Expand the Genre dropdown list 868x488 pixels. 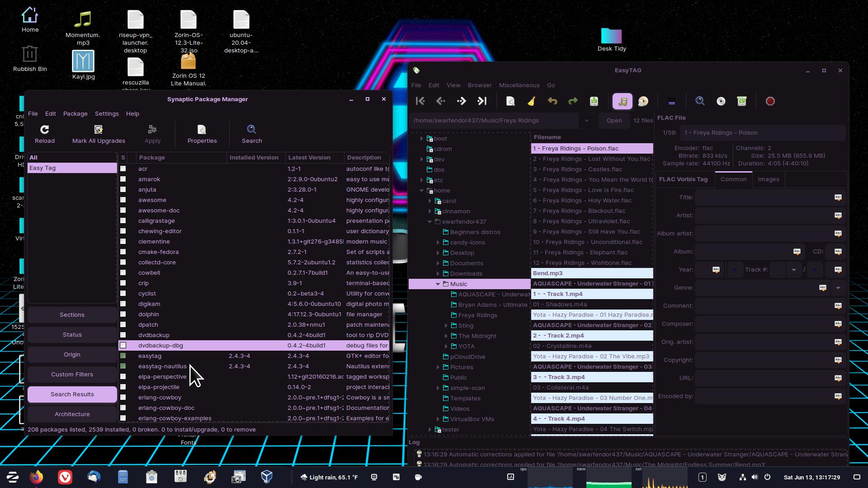tap(838, 288)
